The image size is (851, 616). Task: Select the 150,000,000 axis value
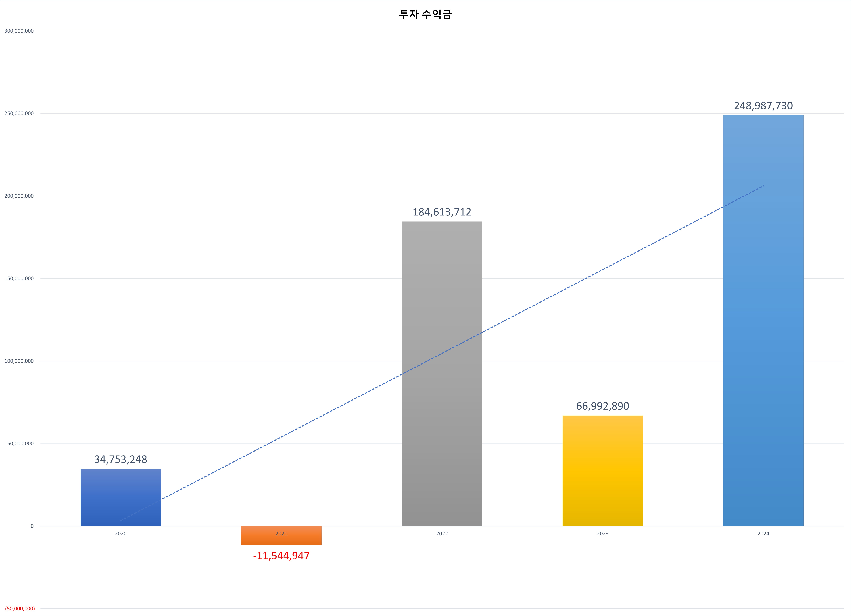coord(19,279)
